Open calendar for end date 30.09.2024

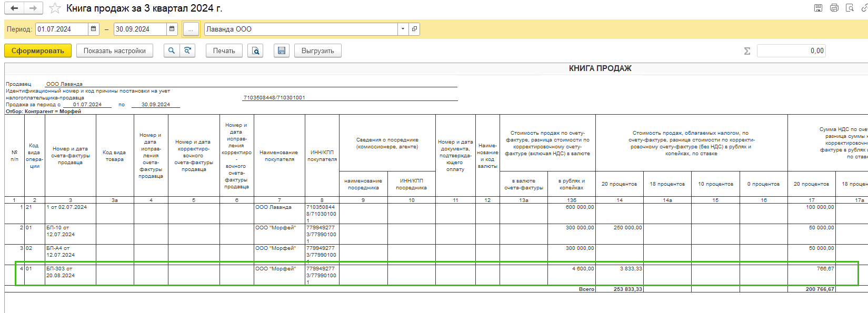(x=172, y=29)
